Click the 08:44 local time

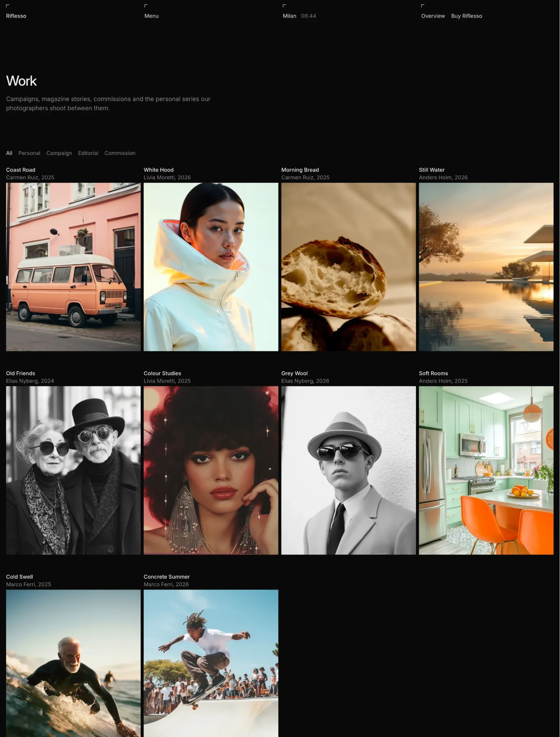click(308, 16)
